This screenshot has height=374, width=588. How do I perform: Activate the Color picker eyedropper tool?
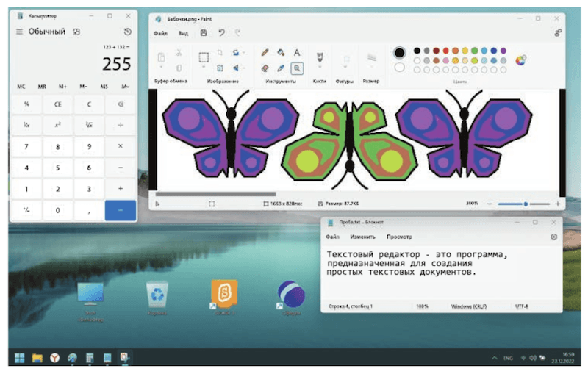tap(281, 68)
